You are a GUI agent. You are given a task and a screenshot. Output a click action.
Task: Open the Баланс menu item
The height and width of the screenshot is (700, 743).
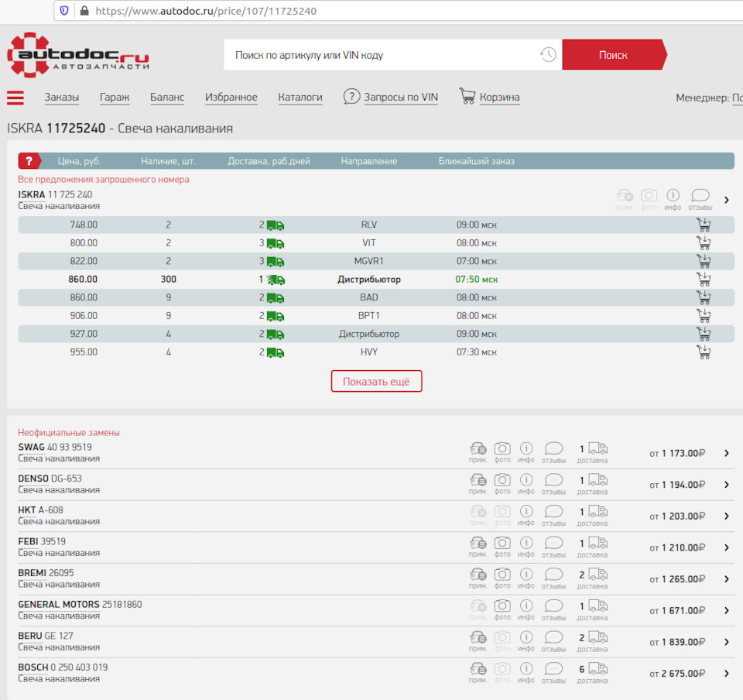(x=167, y=97)
